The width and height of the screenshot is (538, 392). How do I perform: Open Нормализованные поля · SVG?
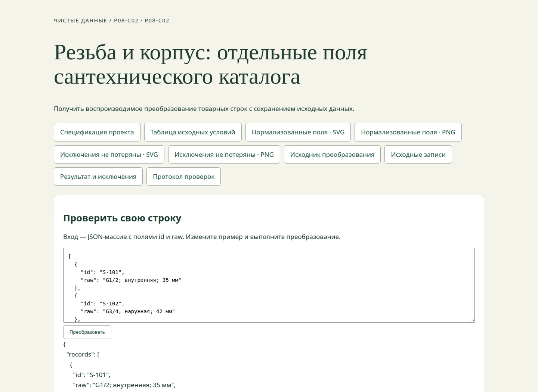click(x=298, y=132)
